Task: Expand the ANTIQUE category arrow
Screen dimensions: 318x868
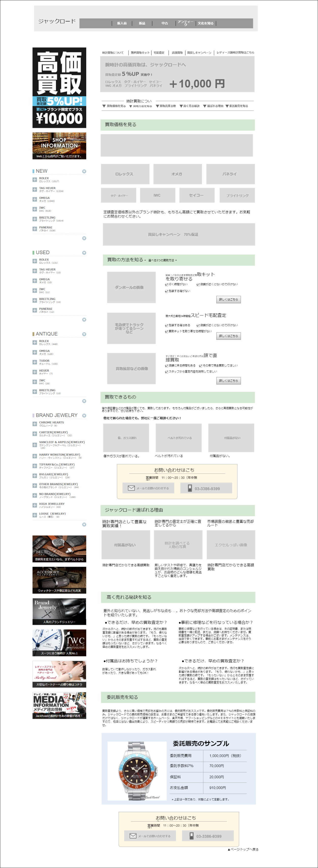Action: pos(84,334)
